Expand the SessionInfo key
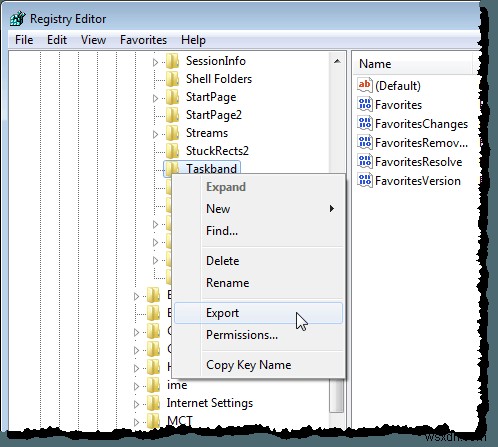Image resolution: width=498 pixels, height=447 pixels. pyautogui.click(x=155, y=62)
